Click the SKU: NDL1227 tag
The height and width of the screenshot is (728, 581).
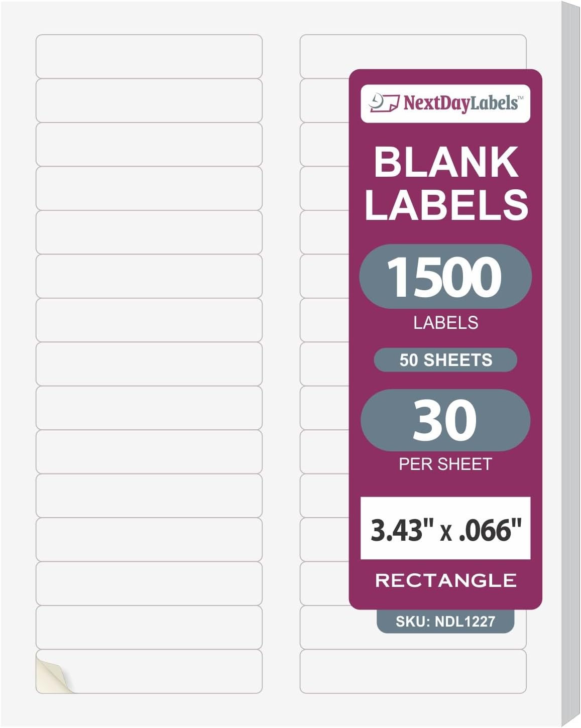tap(445, 622)
